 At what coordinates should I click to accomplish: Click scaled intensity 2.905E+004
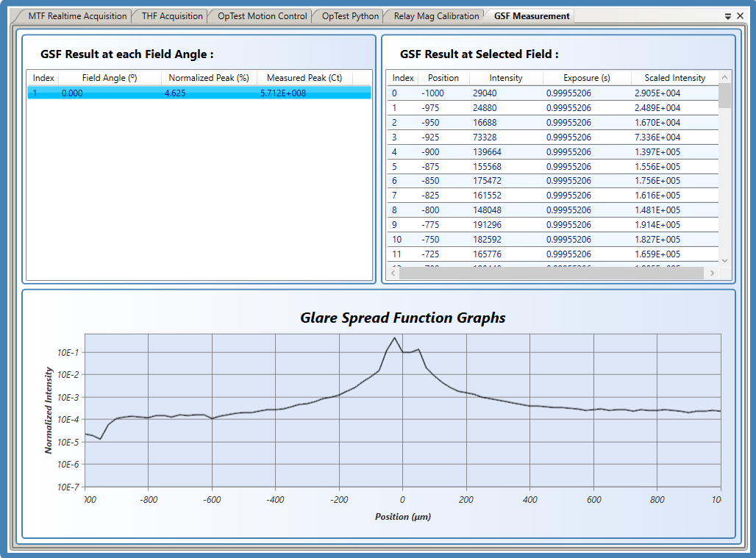pos(657,93)
